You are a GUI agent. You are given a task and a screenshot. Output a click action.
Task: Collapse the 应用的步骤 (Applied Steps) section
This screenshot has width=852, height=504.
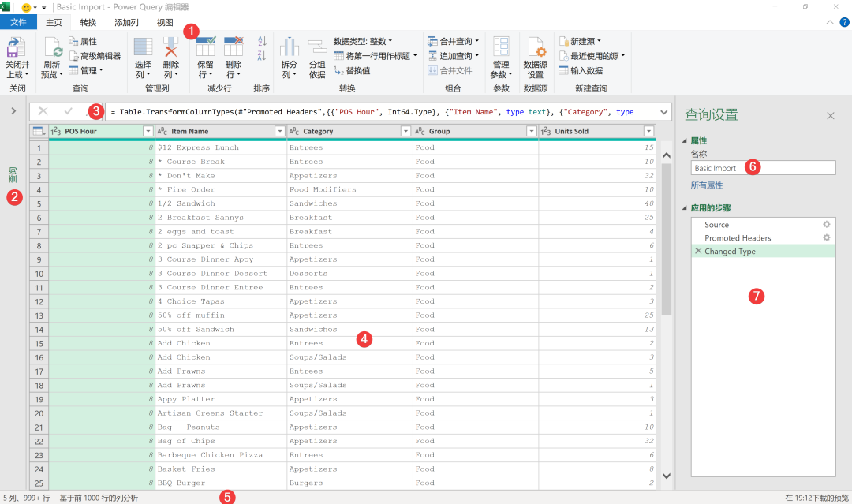(684, 207)
